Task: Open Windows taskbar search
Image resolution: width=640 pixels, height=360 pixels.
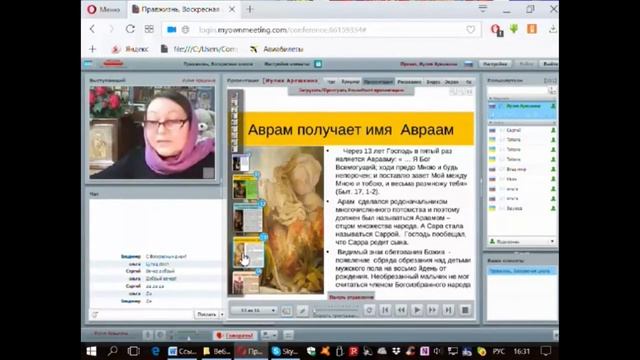Action: 113,351
